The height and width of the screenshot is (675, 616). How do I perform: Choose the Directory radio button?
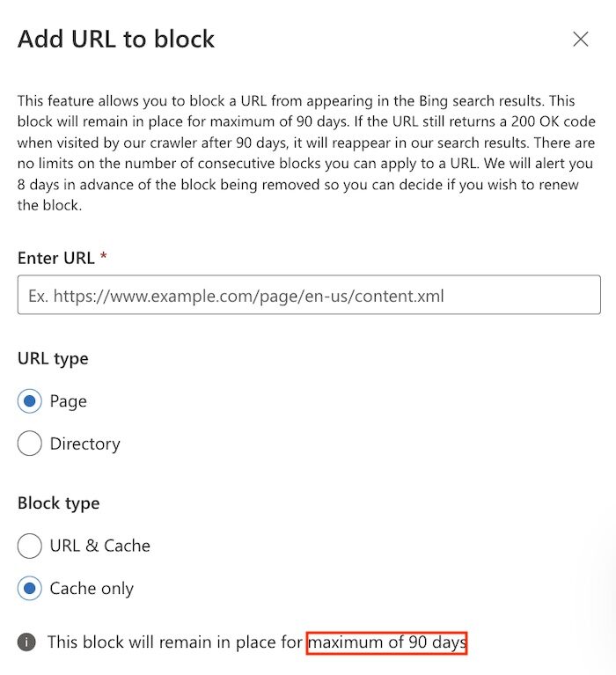pos(30,444)
